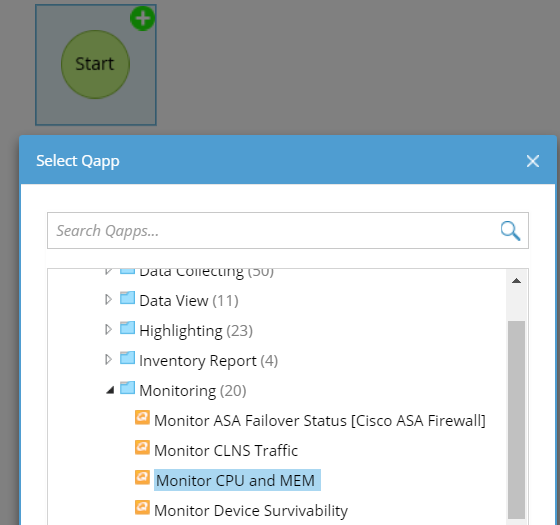Image resolution: width=560 pixels, height=525 pixels.
Task: Select Monitor Device Survivability item
Action: (x=251, y=511)
